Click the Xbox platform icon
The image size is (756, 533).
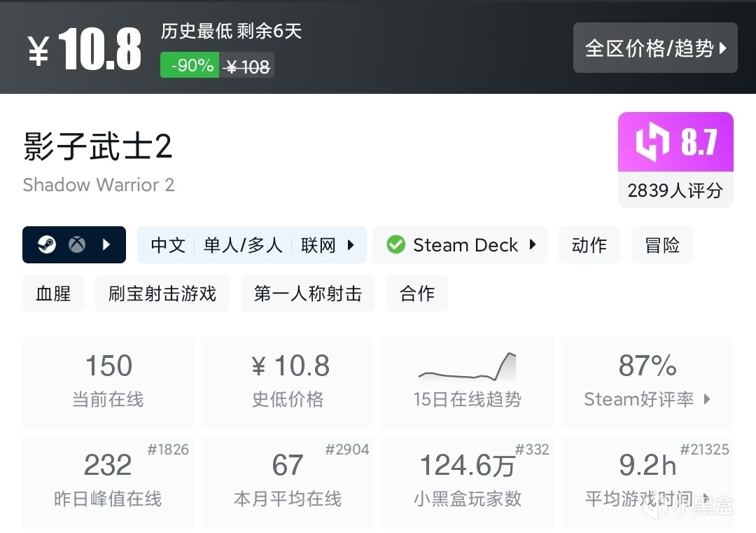[x=77, y=245]
